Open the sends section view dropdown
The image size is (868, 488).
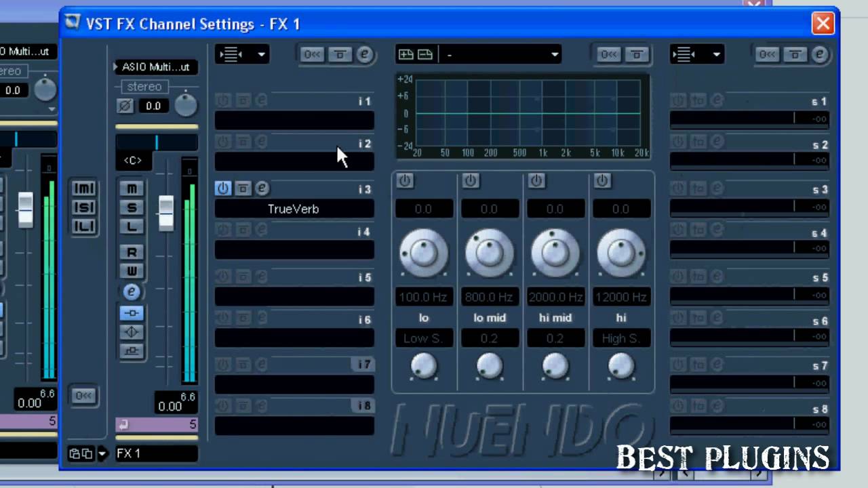pyautogui.click(x=697, y=54)
